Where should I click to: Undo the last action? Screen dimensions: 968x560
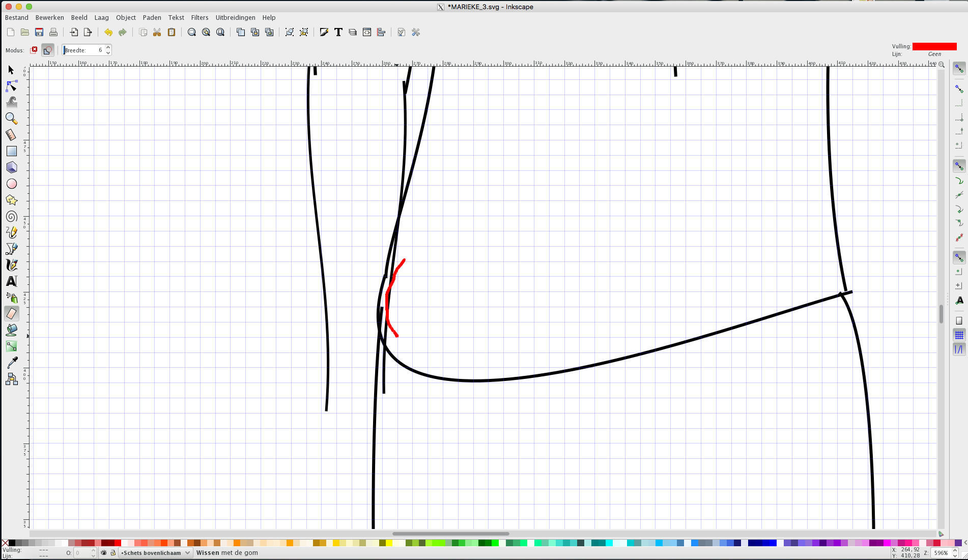pyautogui.click(x=108, y=33)
